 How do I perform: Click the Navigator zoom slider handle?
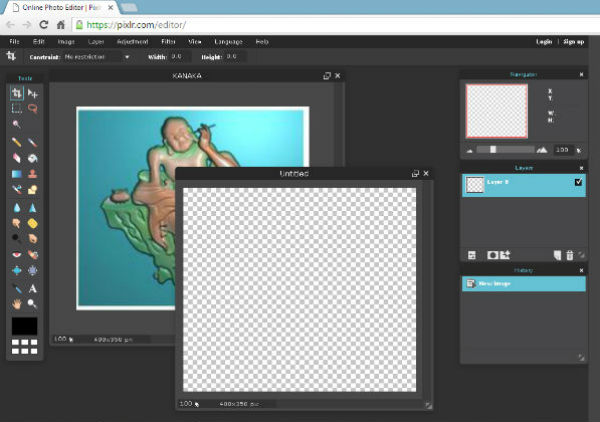pos(493,150)
